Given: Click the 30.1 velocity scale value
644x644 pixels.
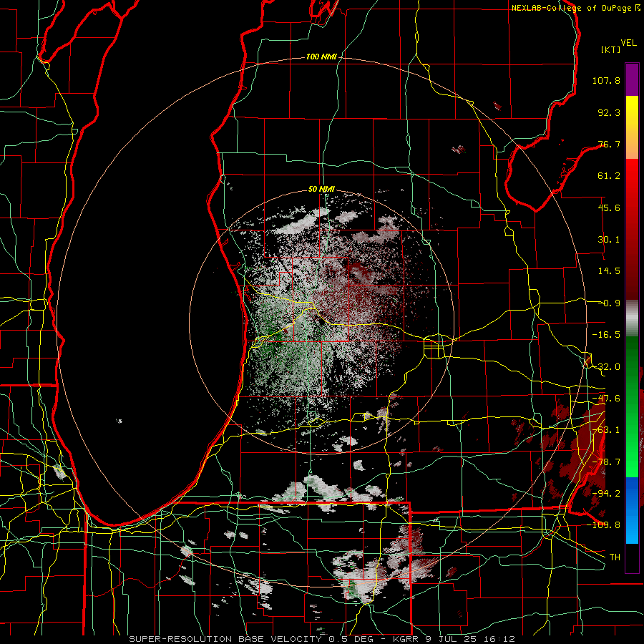Looking at the screenshot, I should [609, 240].
